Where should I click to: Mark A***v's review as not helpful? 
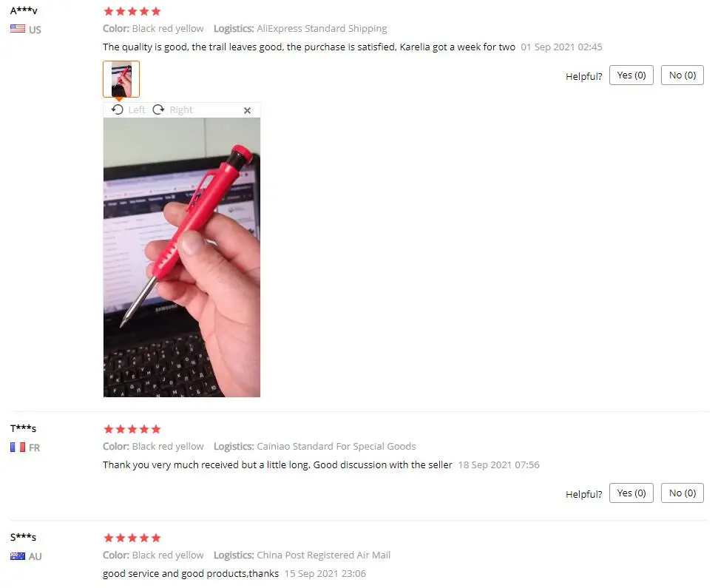683,75
